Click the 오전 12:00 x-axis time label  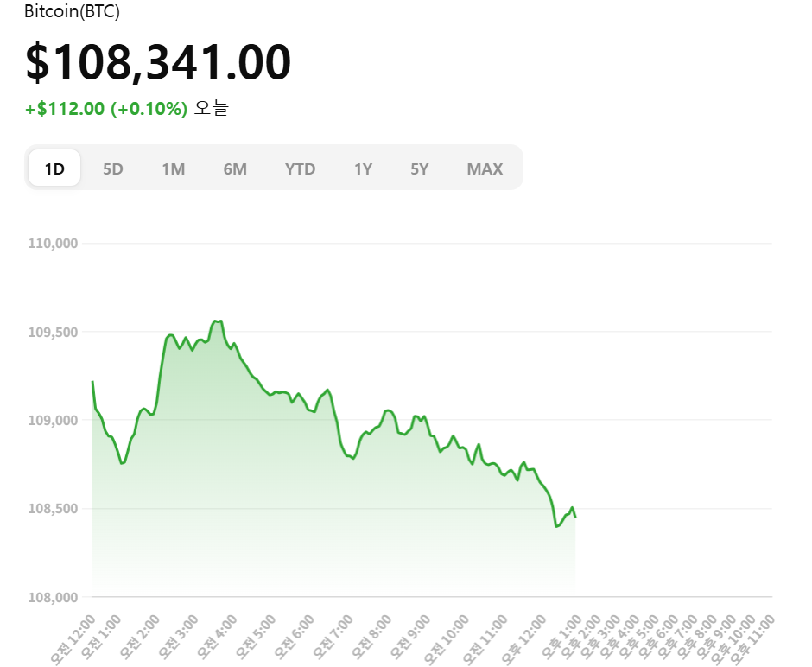[x=73, y=640]
